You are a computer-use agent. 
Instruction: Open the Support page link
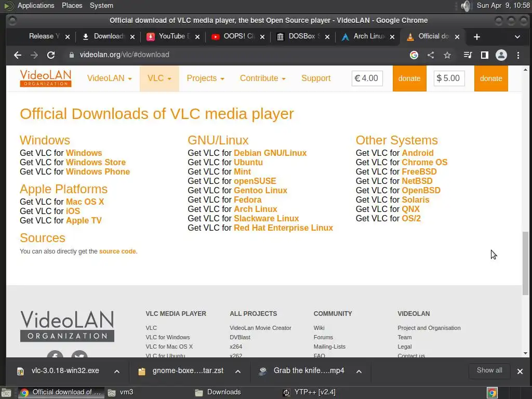point(316,78)
